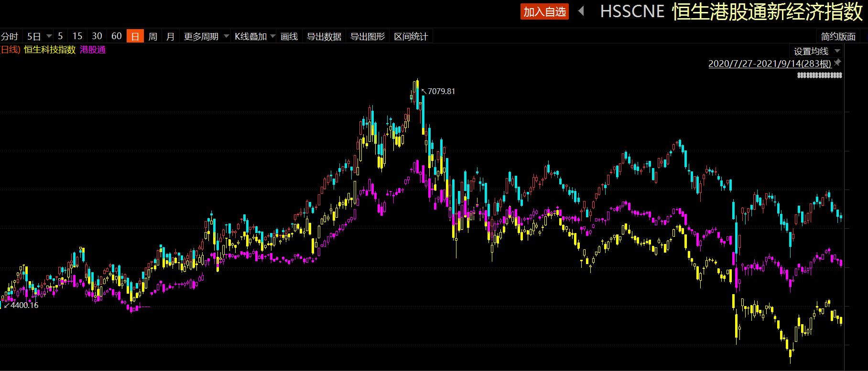Click the K线叠加 overlay button
Image resolution: width=868 pixels, height=371 pixels.
tap(250, 36)
